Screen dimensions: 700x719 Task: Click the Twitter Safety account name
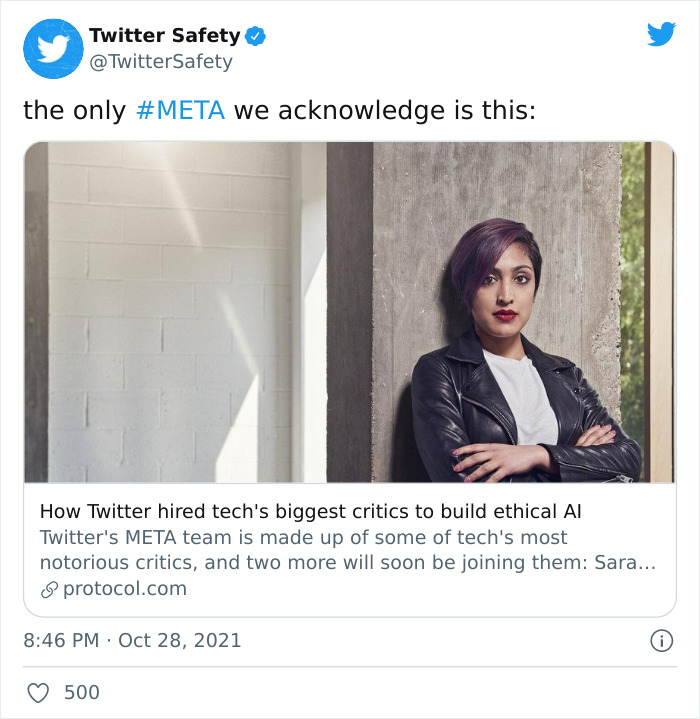pyautogui.click(x=164, y=36)
